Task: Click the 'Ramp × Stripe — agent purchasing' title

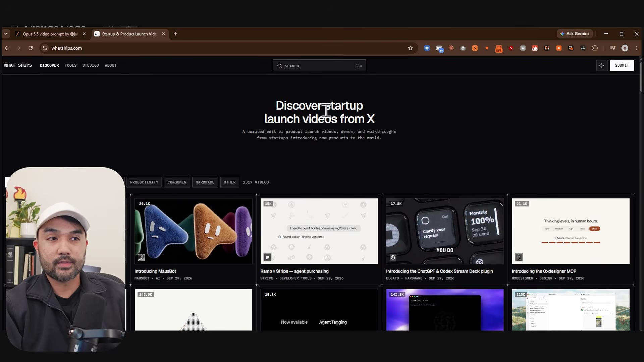Action: tap(294, 271)
